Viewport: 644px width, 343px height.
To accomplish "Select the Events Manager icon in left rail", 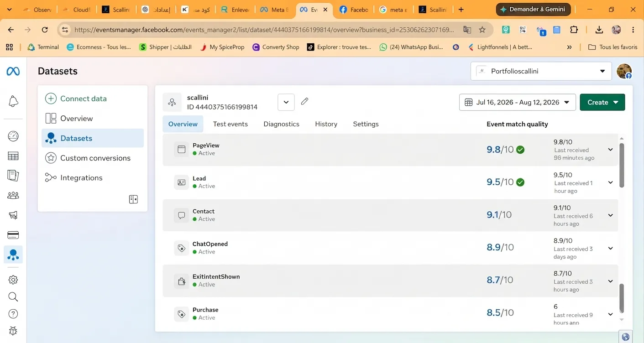I will 13,255.
